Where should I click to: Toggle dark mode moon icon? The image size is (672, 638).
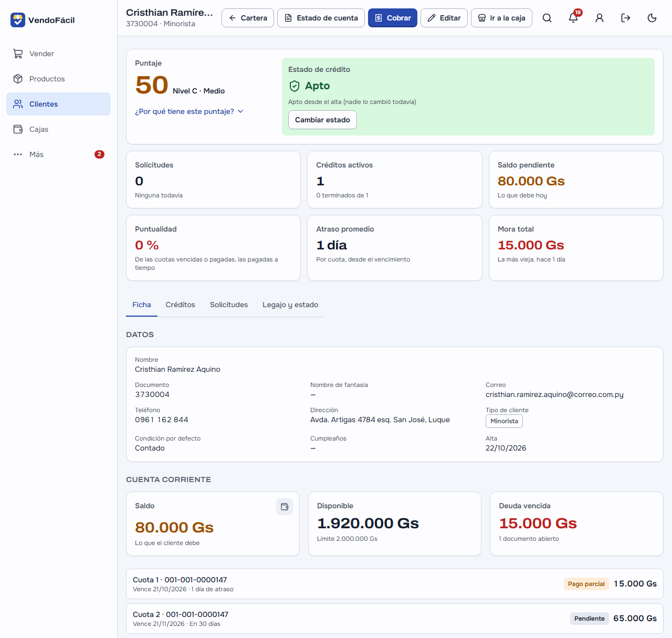click(652, 18)
